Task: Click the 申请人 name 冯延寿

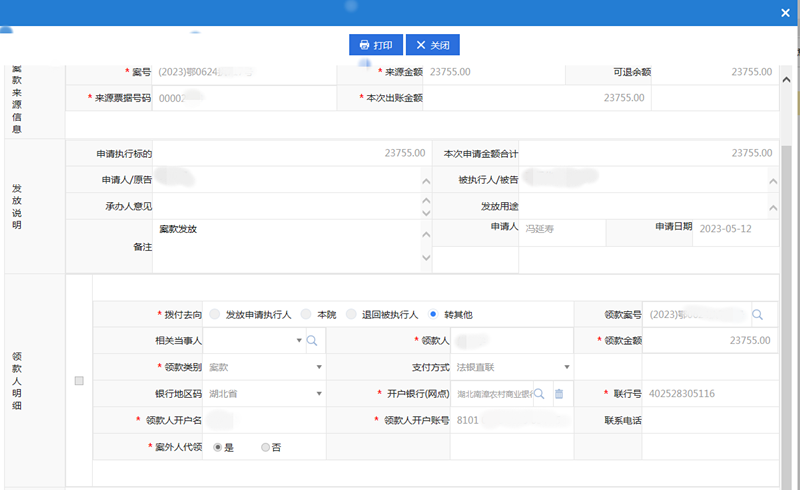Action: point(539,229)
